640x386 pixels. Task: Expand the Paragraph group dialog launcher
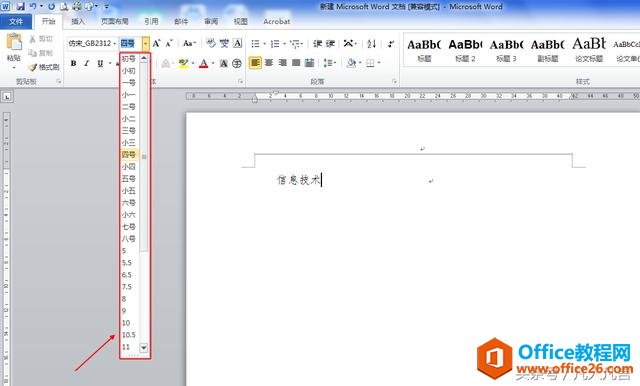pos(394,82)
